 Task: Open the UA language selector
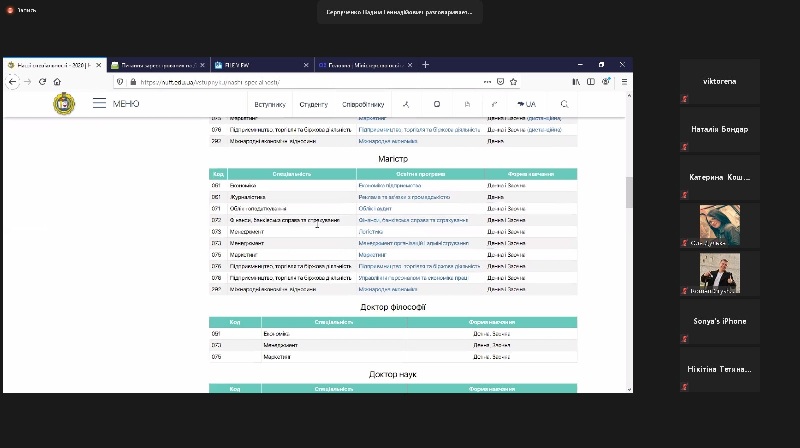527,104
